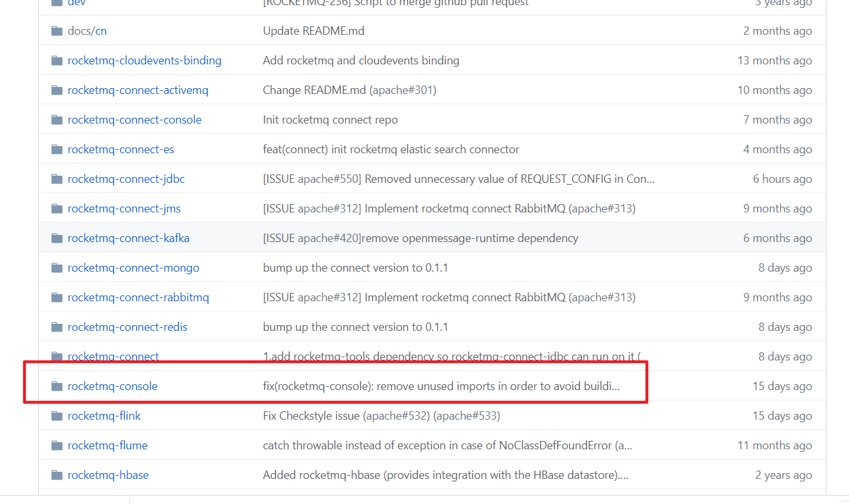Select the rocketmq-connect-kafka folder icon
The image size is (849, 504).
(57, 238)
